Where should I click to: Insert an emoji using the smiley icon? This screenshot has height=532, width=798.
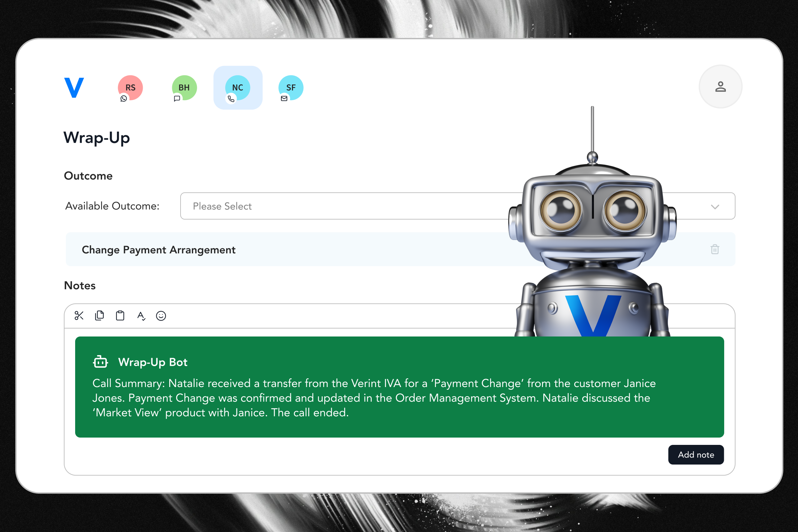[x=161, y=316]
